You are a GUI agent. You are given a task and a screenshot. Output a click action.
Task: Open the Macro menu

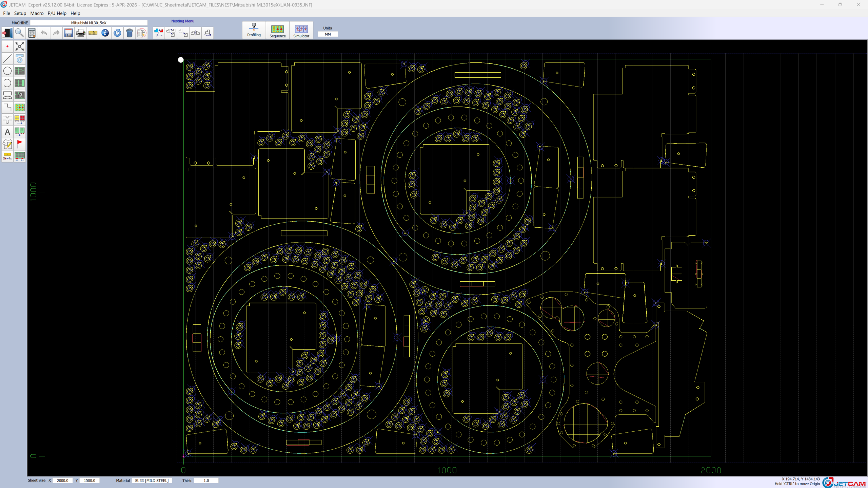coord(37,13)
